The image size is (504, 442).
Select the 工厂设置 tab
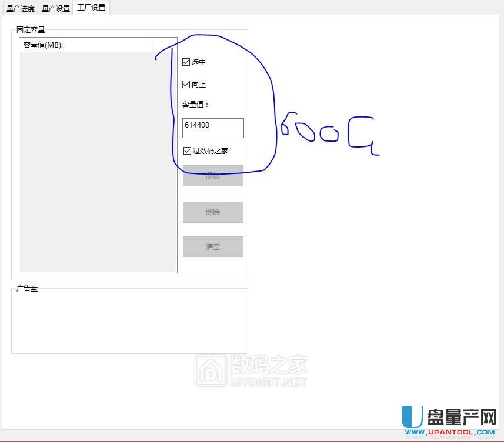(91, 8)
